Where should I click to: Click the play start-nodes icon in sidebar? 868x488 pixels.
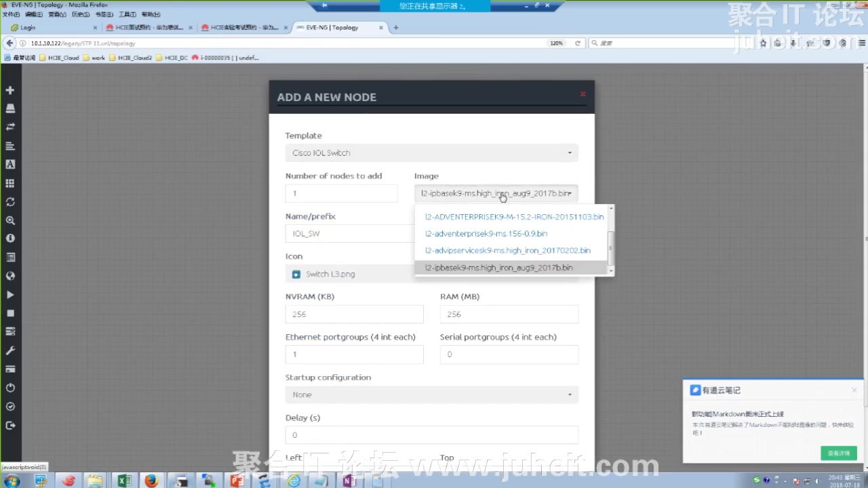tap(10, 295)
